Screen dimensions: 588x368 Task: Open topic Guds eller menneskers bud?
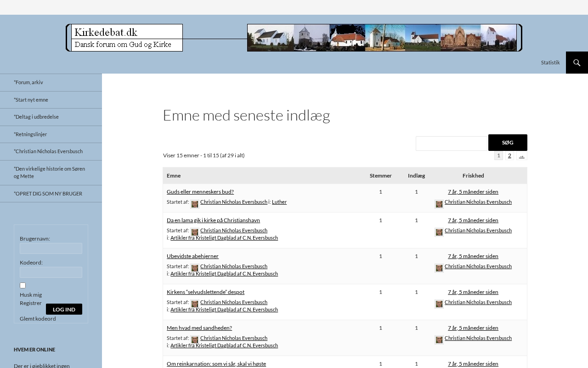(200, 192)
